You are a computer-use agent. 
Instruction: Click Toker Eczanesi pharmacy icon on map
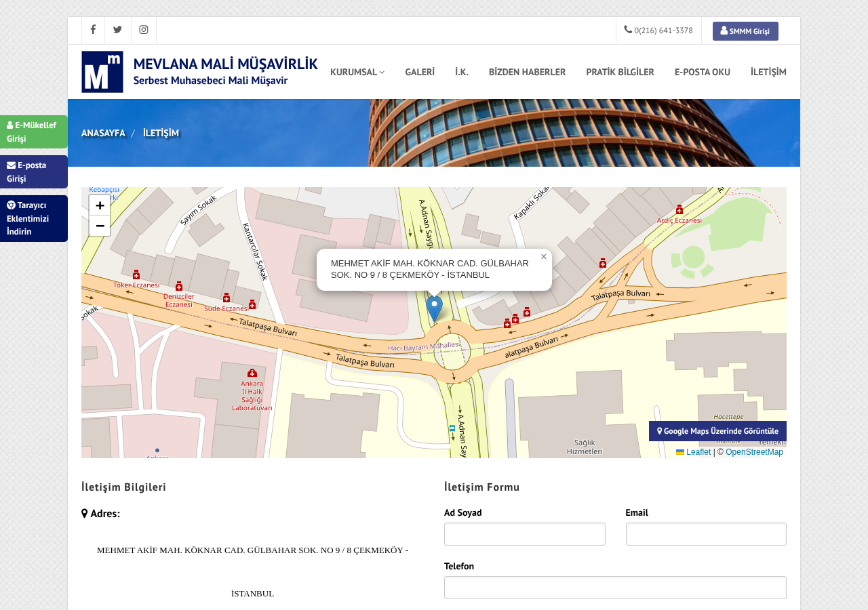136,274
